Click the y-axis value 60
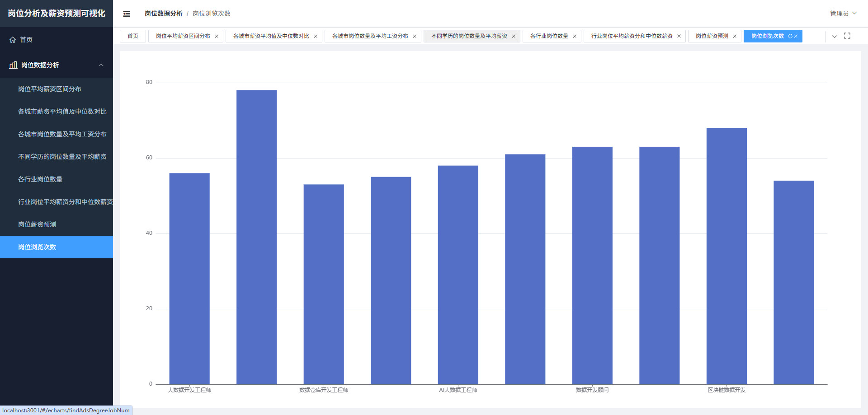868x415 pixels. [x=149, y=158]
